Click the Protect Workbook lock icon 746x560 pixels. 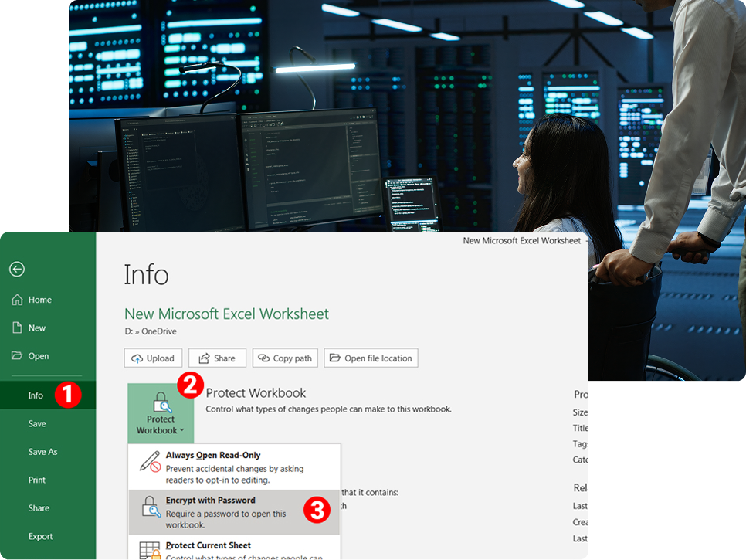(161, 402)
